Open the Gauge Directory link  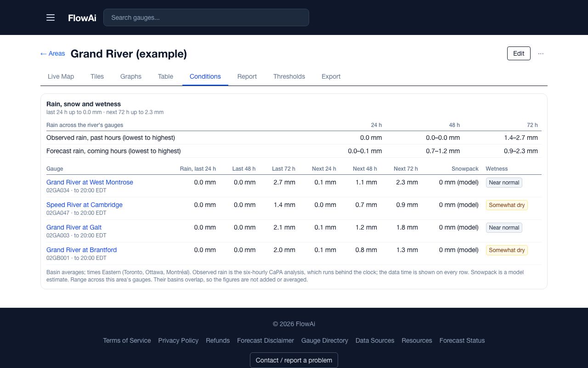click(x=325, y=340)
